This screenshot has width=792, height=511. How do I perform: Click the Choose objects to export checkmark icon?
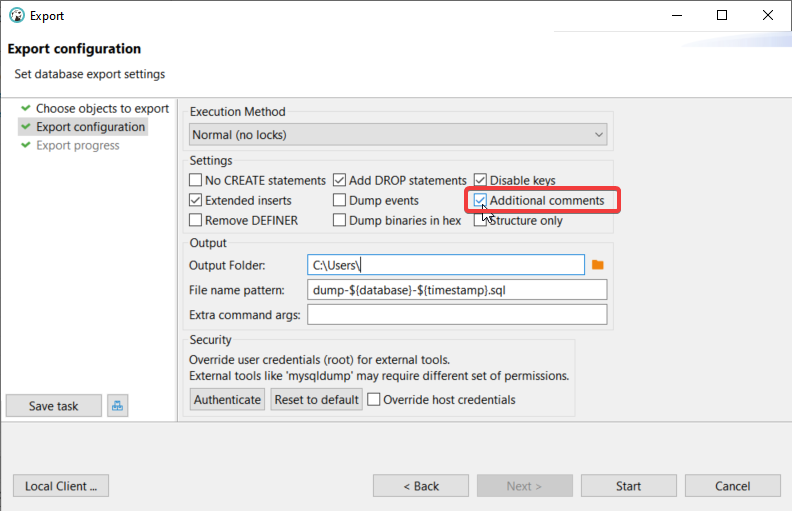point(26,108)
